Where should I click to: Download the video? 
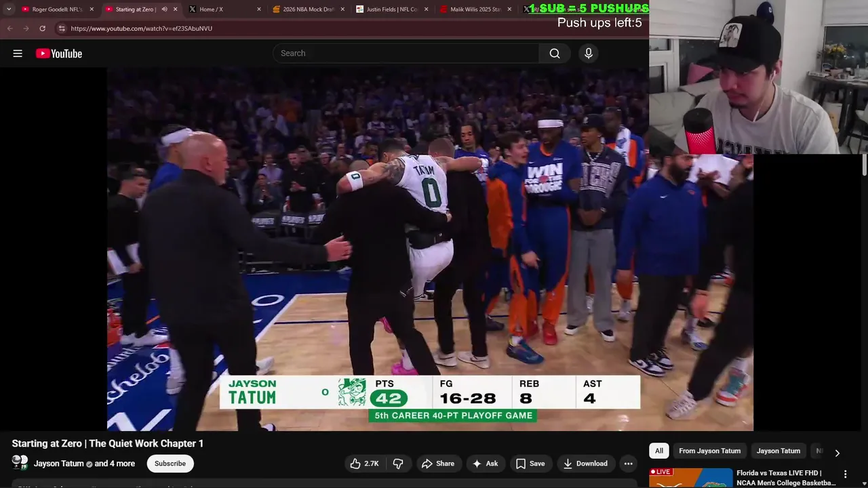coord(586,464)
